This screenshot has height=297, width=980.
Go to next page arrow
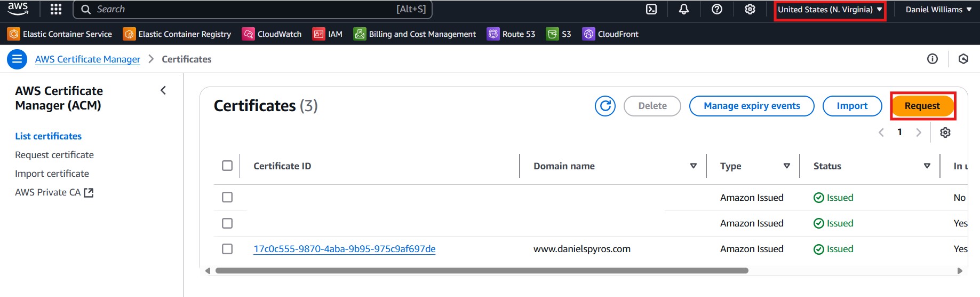(918, 132)
